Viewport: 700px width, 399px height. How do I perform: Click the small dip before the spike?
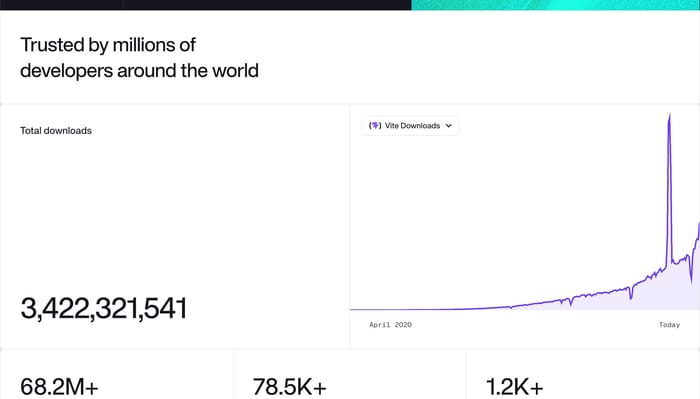click(x=630, y=294)
